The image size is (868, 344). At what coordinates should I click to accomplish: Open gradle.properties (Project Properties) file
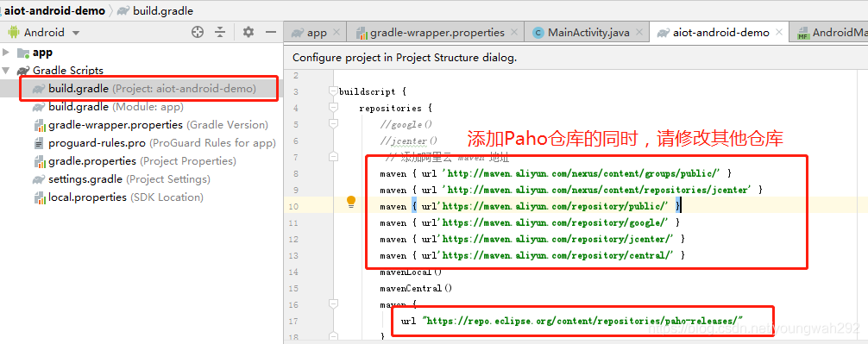[135, 161]
